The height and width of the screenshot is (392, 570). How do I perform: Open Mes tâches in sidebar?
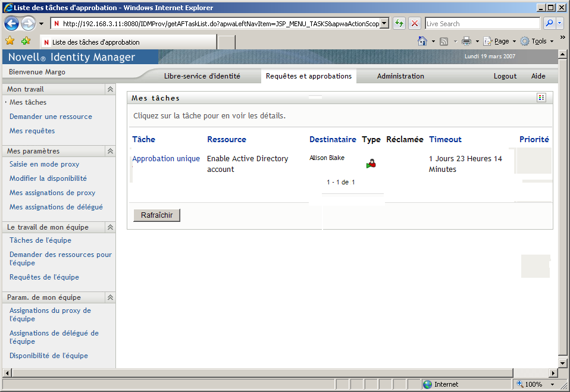click(x=28, y=102)
